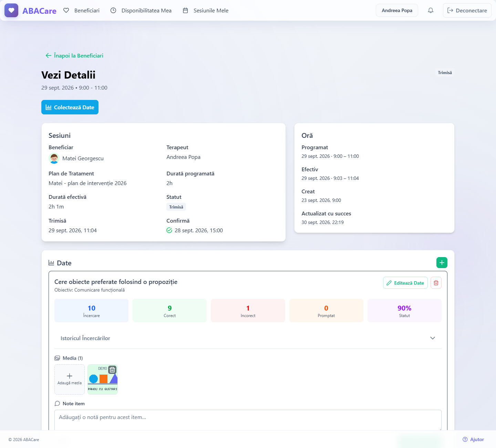
Task: Go to Disponibilitatea Mea
Action: click(x=141, y=10)
